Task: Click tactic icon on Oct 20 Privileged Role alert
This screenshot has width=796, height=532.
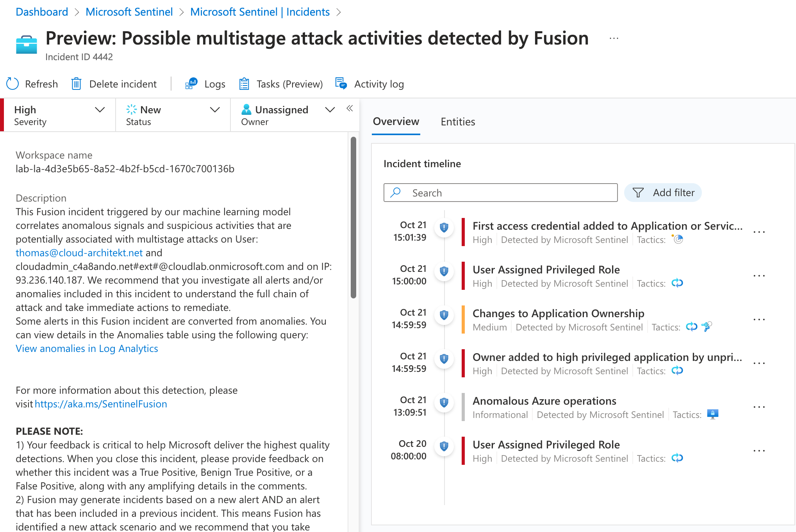Action: coord(677,458)
